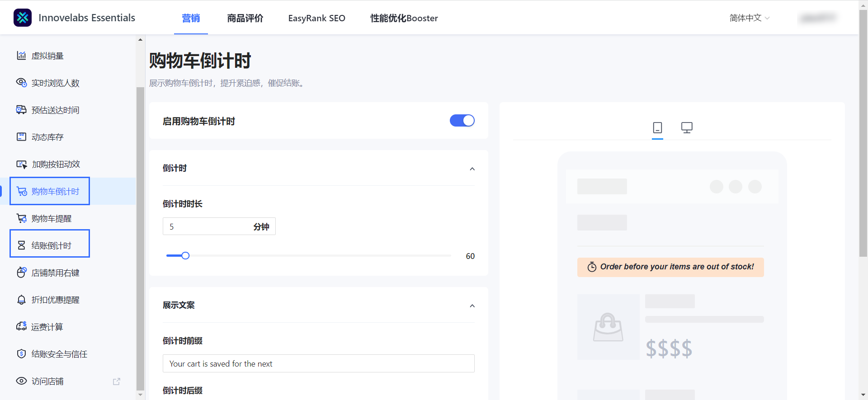Open the 简体中文 language dropdown
The width and height of the screenshot is (868, 400).
point(749,18)
